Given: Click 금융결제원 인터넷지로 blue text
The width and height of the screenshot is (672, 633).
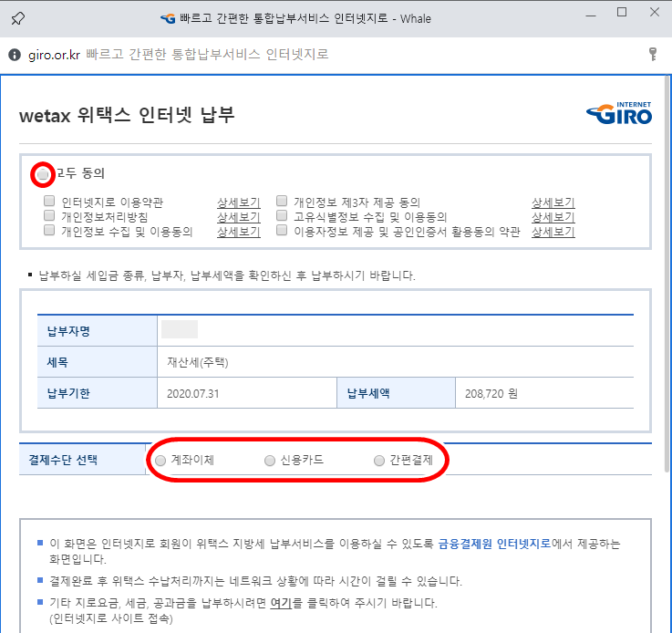Looking at the screenshot, I should (x=494, y=544).
